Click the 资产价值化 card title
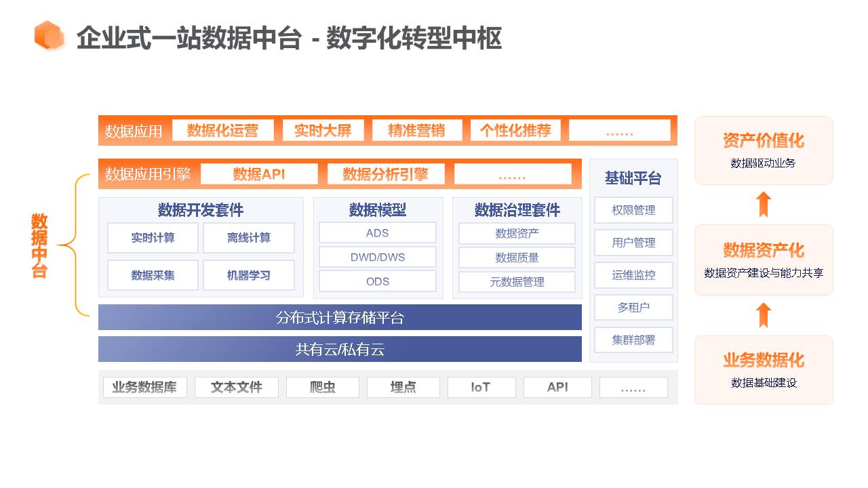The image size is (868, 488). [x=764, y=141]
